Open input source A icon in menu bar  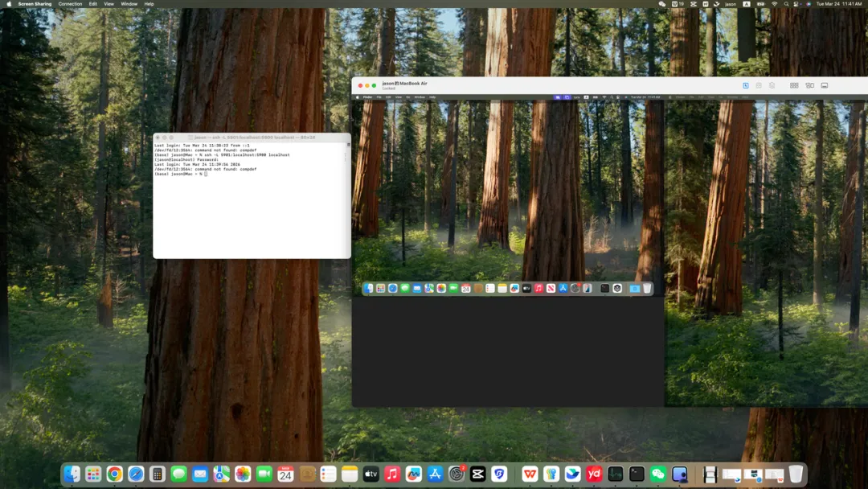pos(746,4)
